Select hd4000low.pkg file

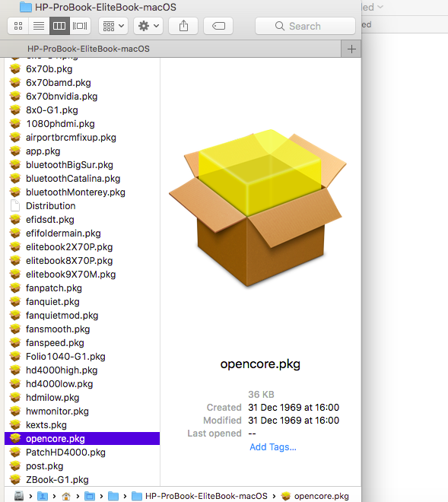click(x=82, y=384)
